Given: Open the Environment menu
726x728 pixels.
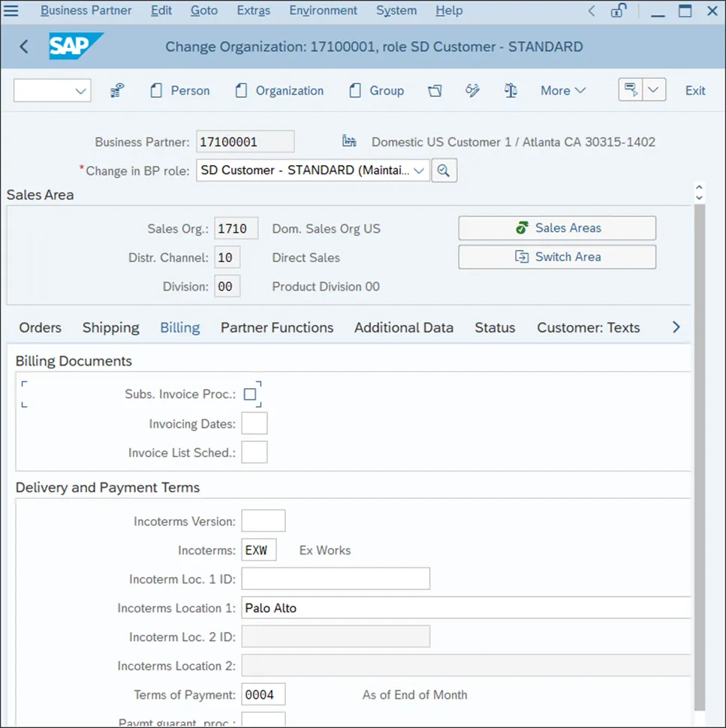Looking at the screenshot, I should coord(324,11).
